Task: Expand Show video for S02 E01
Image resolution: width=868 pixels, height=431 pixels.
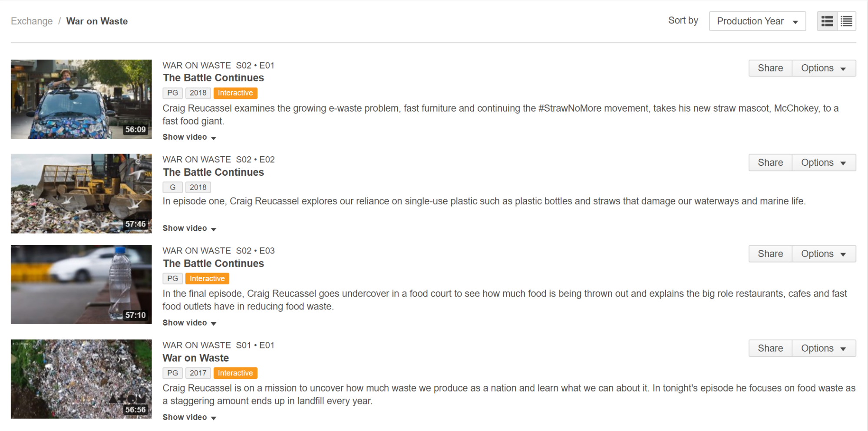Action: point(189,137)
